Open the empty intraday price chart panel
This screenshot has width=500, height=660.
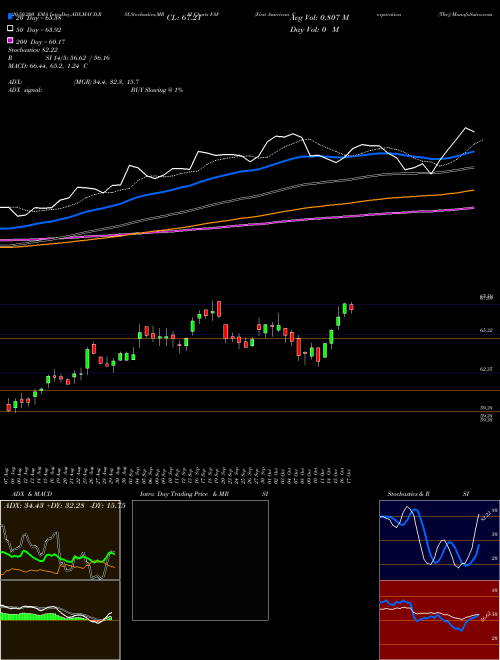tap(200, 560)
